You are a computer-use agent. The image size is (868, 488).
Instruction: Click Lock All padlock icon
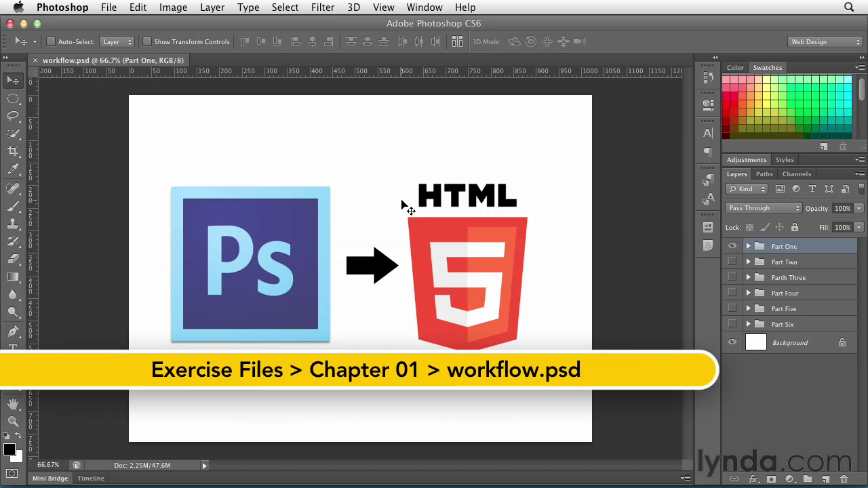pos(795,228)
